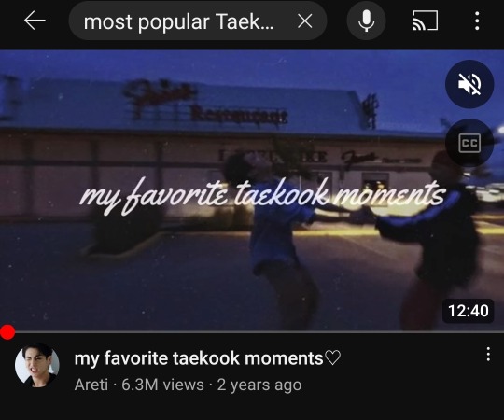Start voice search with the microphone
Image resolution: width=504 pixels, height=420 pixels.
coord(366,21)
